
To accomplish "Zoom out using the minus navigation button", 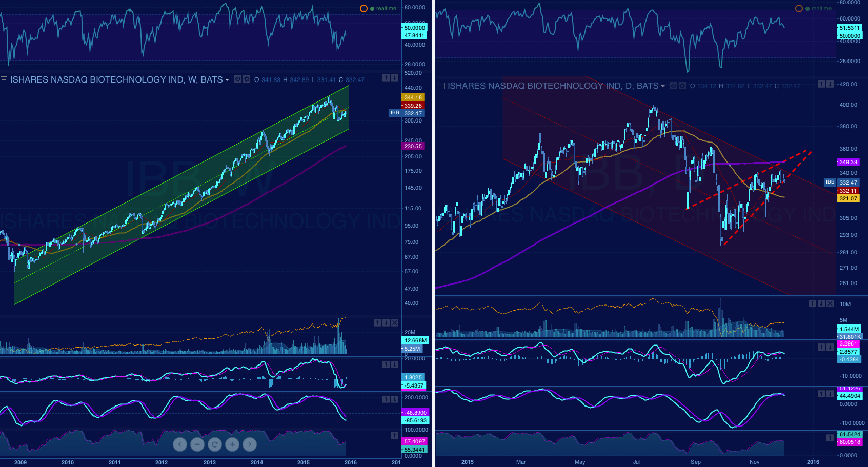I will tap(197, 444).
